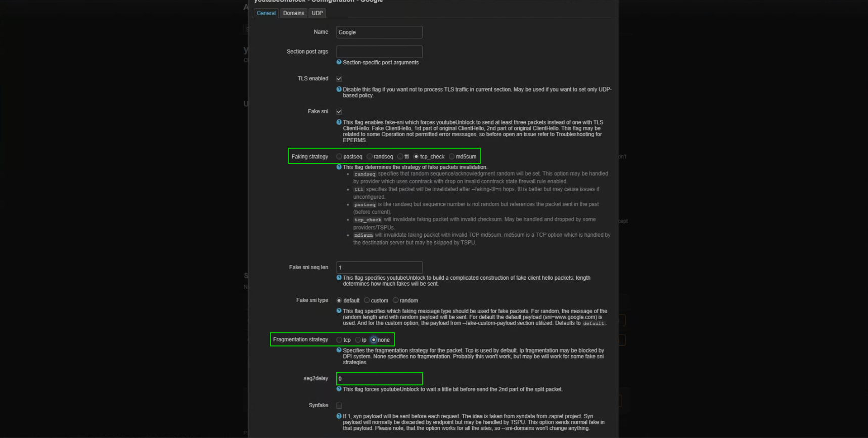Click the seg2delay input field

(x=379, y=379)
